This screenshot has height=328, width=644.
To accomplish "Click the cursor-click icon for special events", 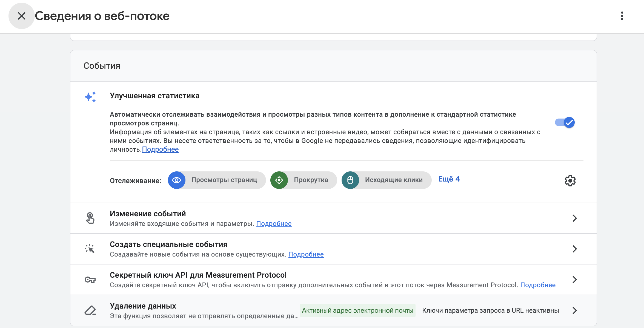I will coord(90,249).
